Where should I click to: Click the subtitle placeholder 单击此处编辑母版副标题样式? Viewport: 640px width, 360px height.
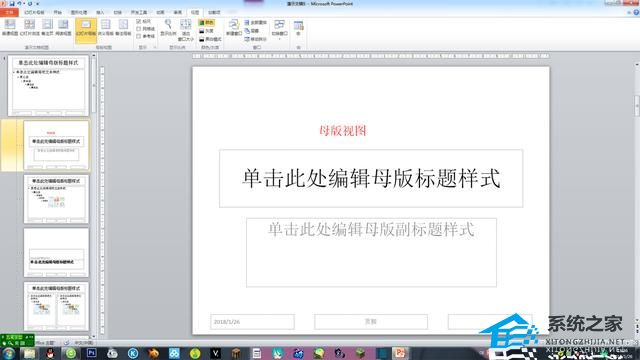(x=371, y=253)
